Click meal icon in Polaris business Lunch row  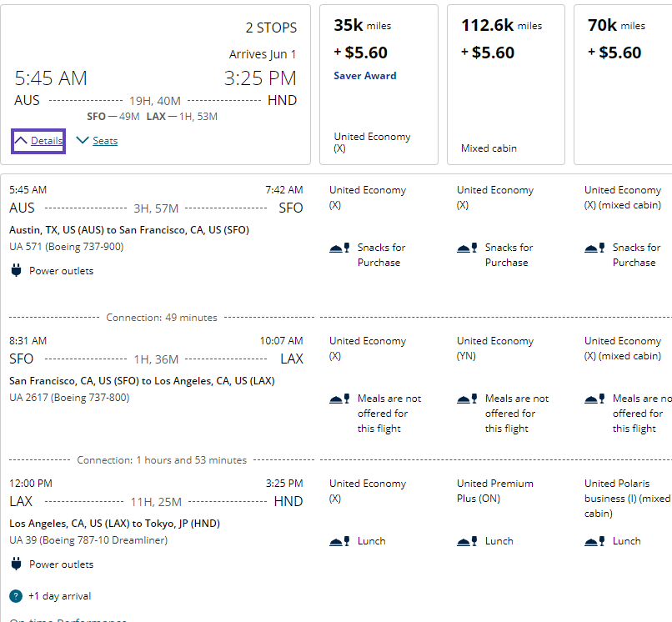594,541
